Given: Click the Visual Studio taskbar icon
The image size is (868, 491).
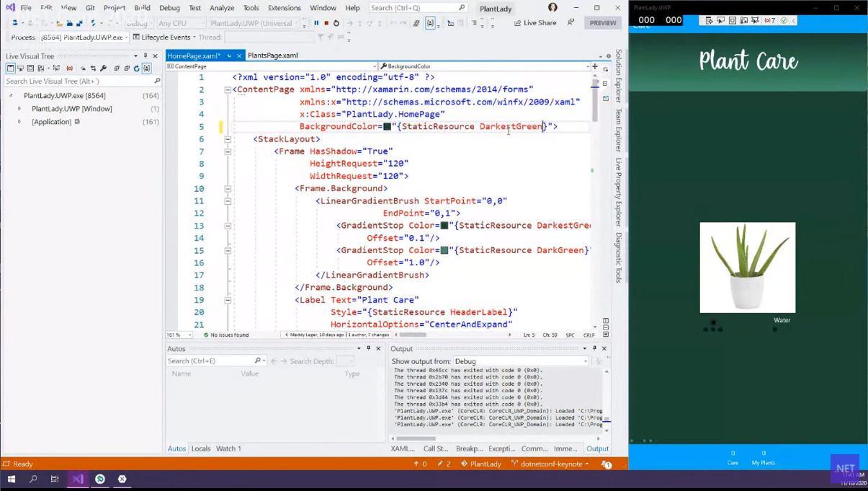Looking at the screenshot, I should point(78,479).
